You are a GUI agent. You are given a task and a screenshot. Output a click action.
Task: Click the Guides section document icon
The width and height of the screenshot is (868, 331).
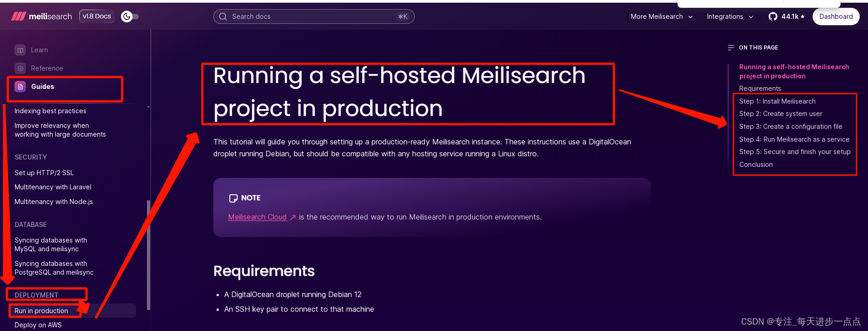point(20,86)
